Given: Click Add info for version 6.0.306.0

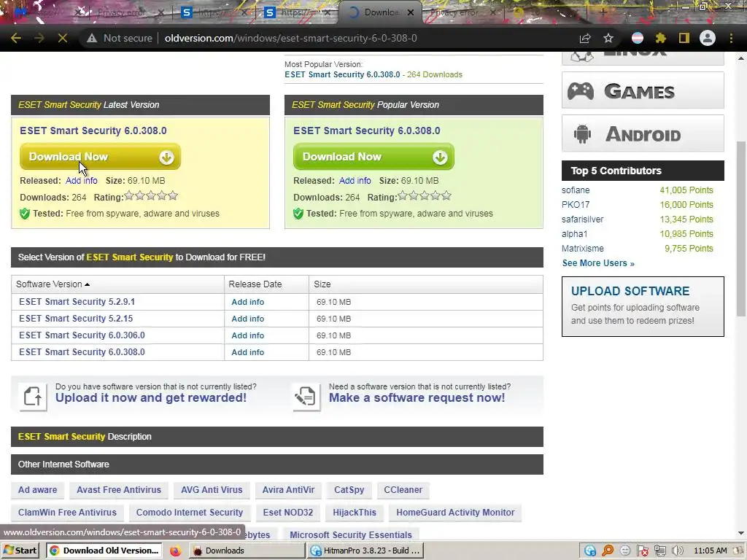Looking at the screenshot, I should pyautogui.click(x=248, y=335).
